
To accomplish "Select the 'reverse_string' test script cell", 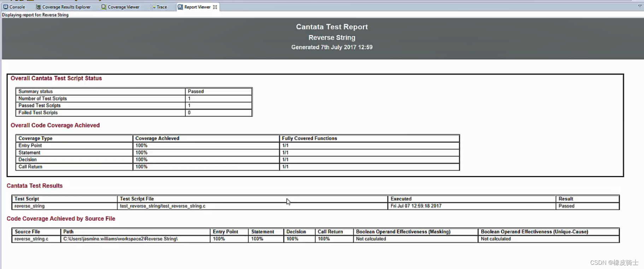I will [64, 206].
